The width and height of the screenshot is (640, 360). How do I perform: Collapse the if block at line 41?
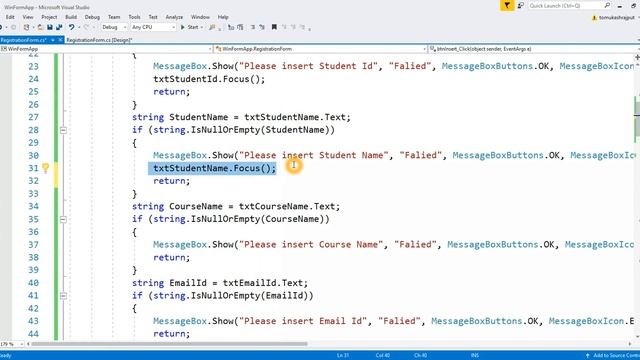tap(63, 296)
